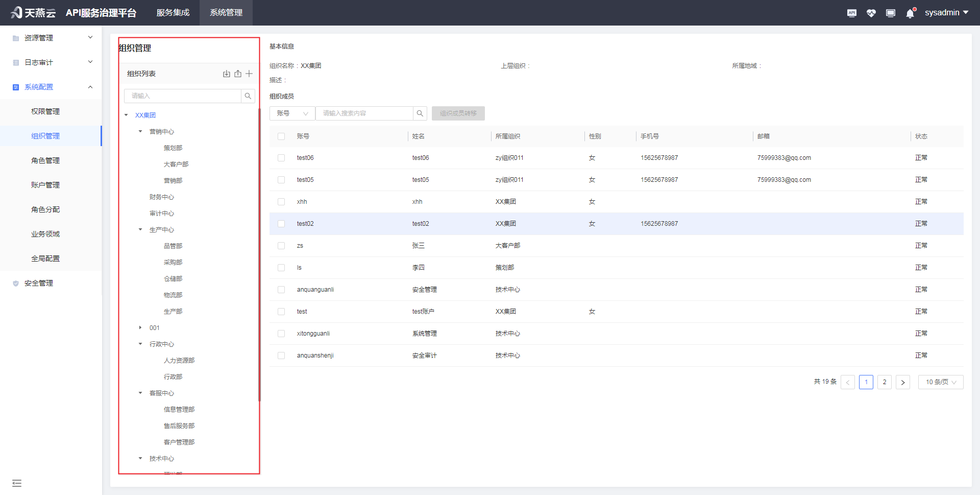This screenshot has width=980, height=495.
Task: Tick the checkbox for the test06 row
Action: 281,158
